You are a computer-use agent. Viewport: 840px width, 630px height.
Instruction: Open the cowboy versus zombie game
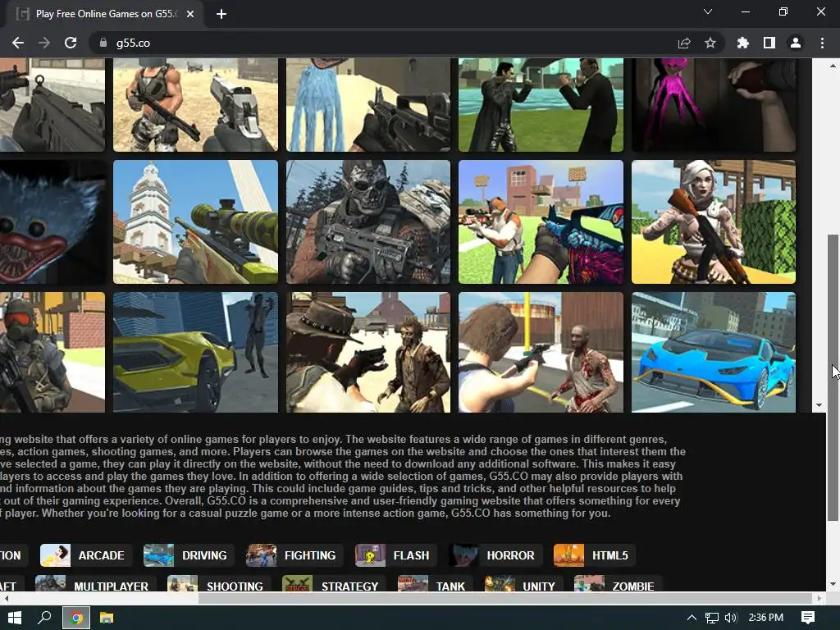368,353
